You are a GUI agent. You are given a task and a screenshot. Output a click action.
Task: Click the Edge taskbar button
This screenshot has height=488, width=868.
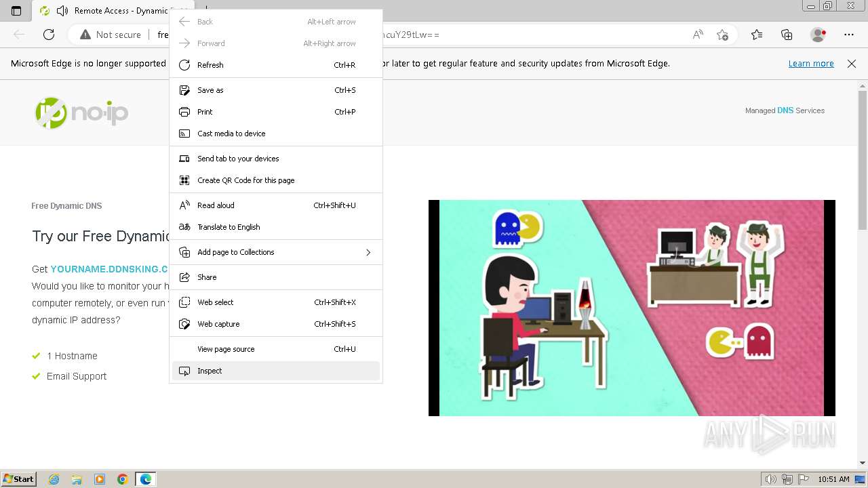146,479
